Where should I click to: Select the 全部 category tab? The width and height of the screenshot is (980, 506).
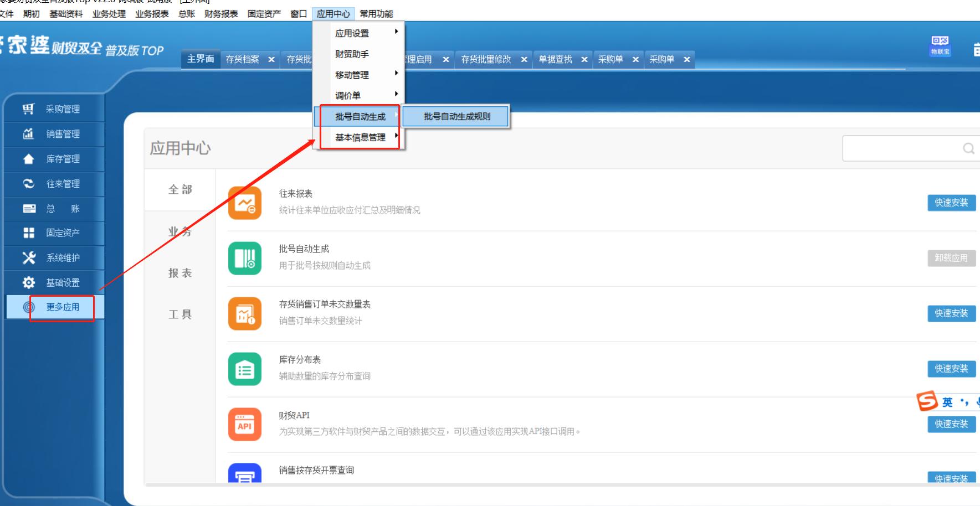pos(180,189)
